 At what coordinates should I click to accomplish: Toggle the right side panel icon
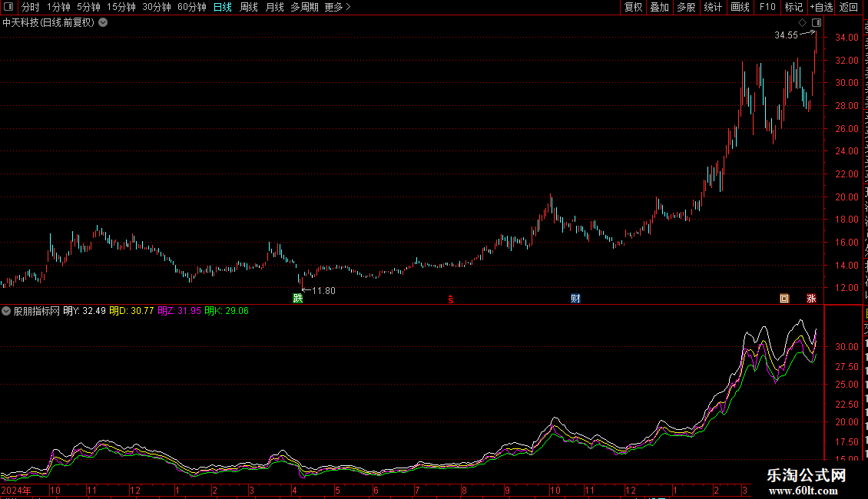(817, 23)
